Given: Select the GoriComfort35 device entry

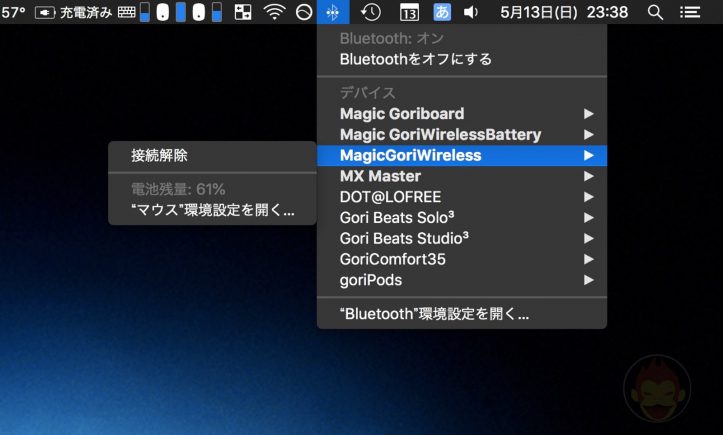Looking at the screenshot, I should (x=392, y=259).
